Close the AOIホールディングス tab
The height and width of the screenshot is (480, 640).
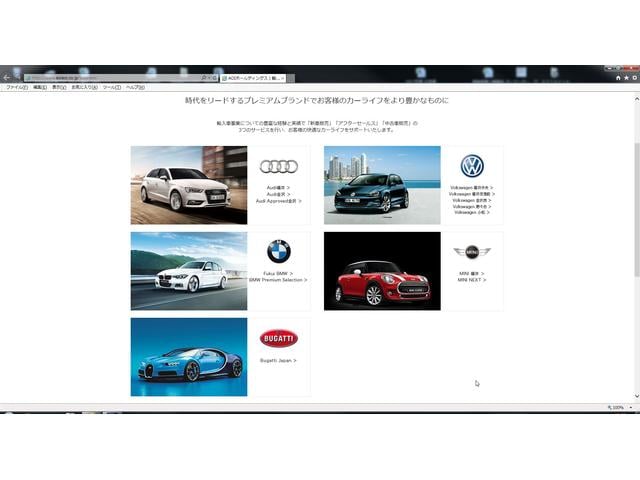click(282, 78)
